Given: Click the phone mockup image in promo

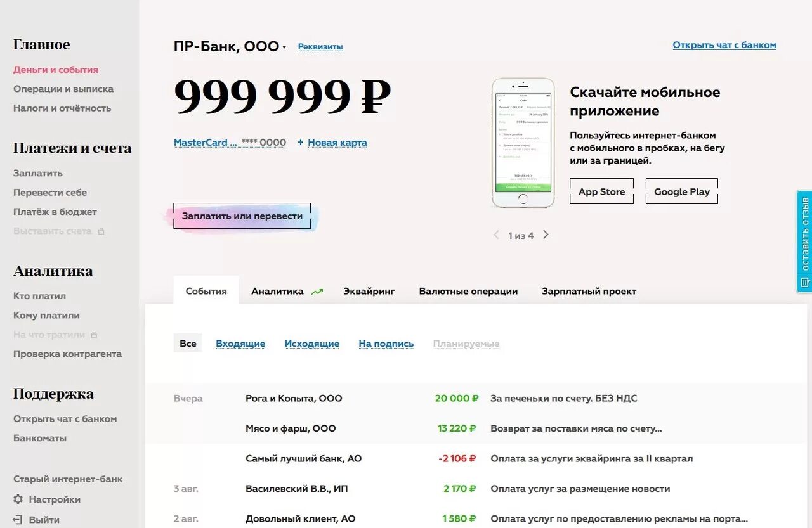Looking at the screenshot, I should click(x=523, y=143).
